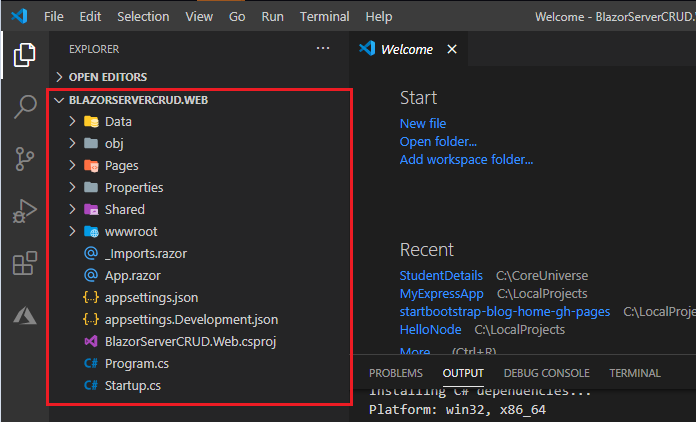Open the Source Control view icon
Viewport: 696px width, 422px height.
(x=24, y=159)
